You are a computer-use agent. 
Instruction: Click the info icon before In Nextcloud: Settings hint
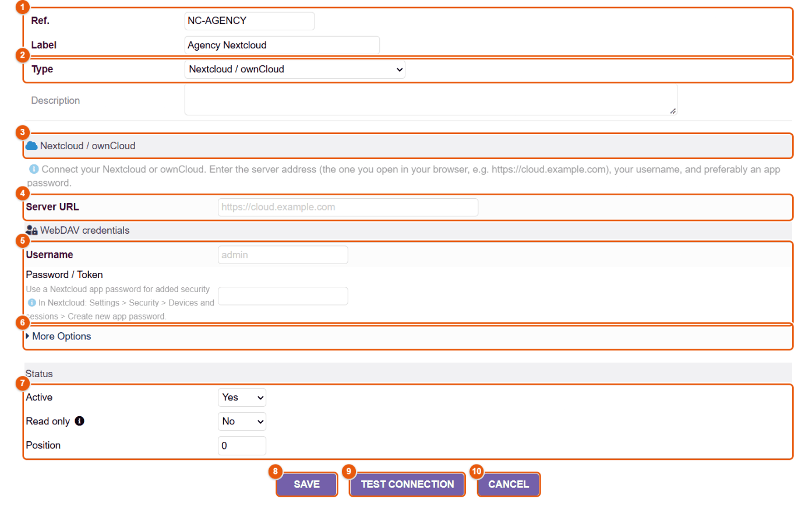point(32,303)
